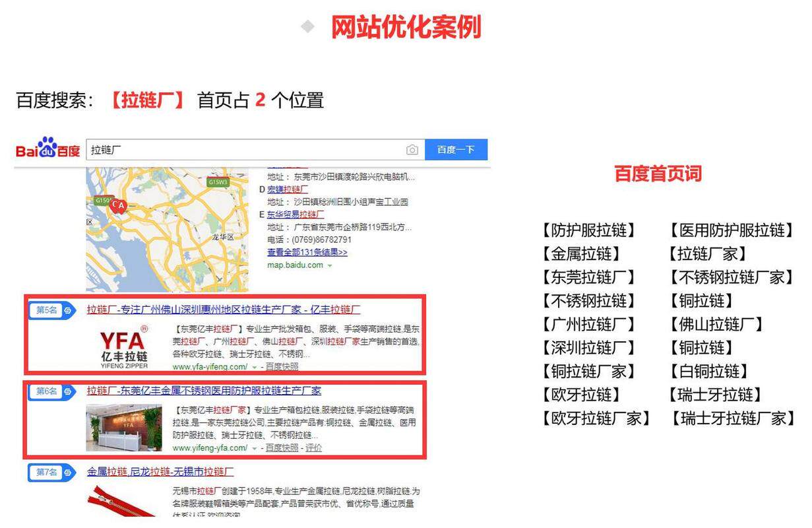Click the keyword 【广州拉链厂】
The image size is (812, 528).
coord(589,324)
